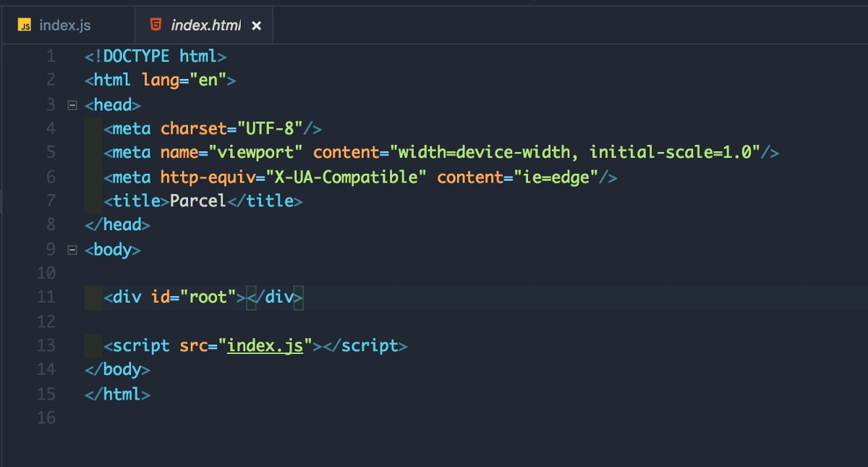Click the lang="en" attribute on line 2
The height and width of the screenshot is (467, 868).
(184, 80)
